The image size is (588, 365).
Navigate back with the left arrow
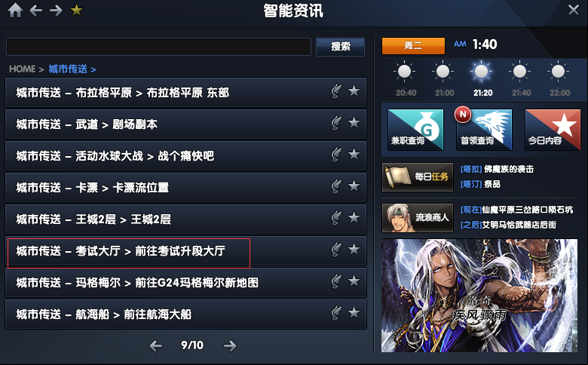(36, 11)
